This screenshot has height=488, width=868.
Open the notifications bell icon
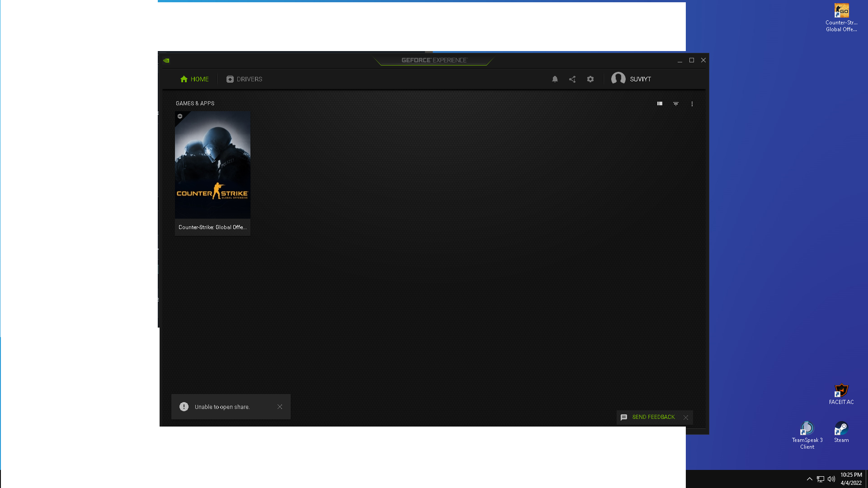tap(555, 79)
